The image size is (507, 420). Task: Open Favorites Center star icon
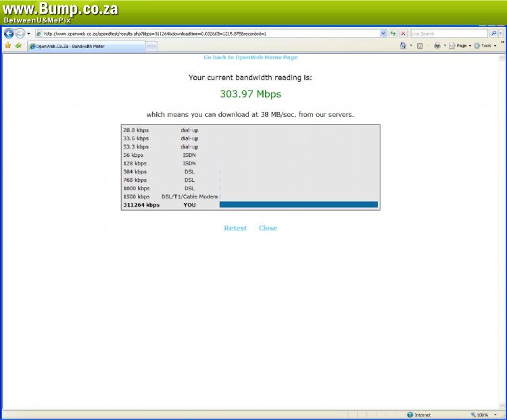(x=8, y=46)
